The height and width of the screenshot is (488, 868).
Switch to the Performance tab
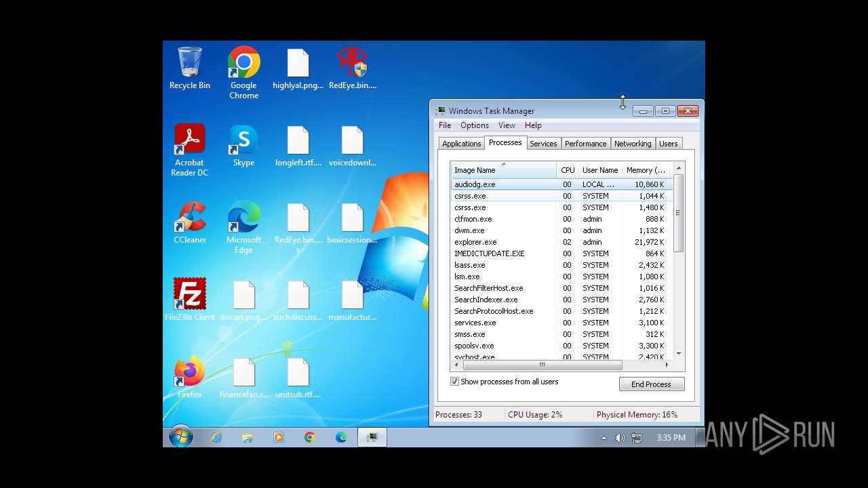coord(585,144)
